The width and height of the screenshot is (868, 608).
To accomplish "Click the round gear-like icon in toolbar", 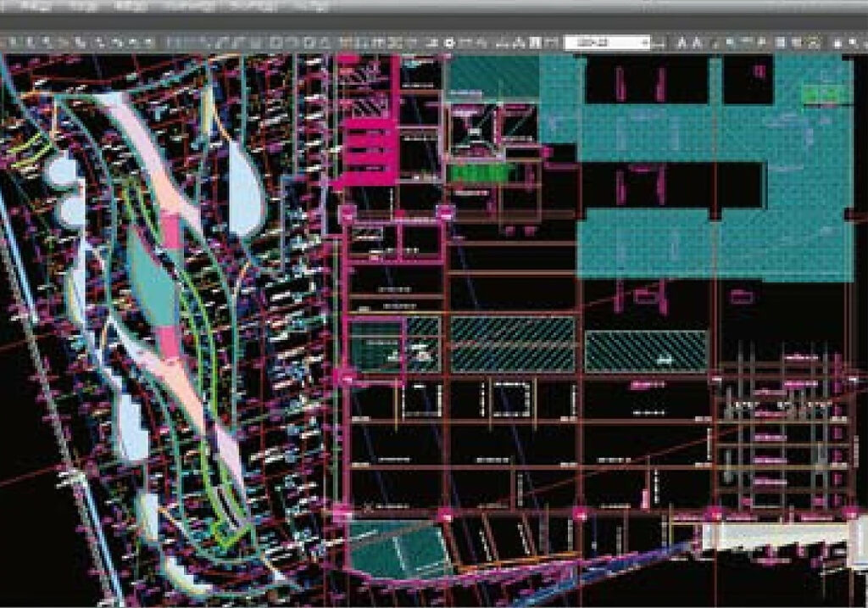I will click(x=449, y=42).
